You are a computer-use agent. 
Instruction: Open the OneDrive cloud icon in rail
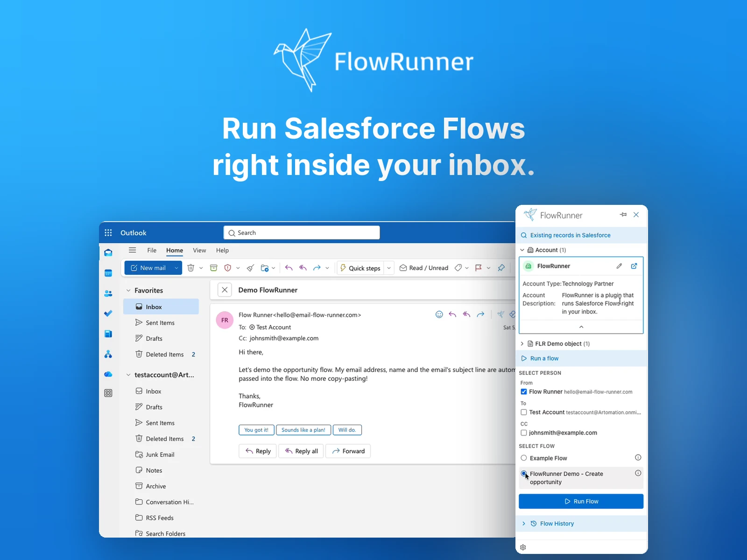108,374
